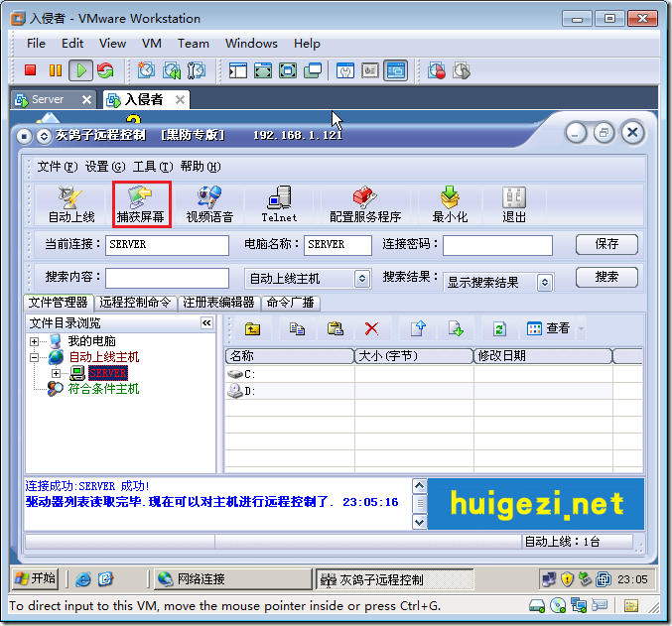Click the 网络连接 taskbar button
The image size is (672, 626).
(x=232, y=579)
